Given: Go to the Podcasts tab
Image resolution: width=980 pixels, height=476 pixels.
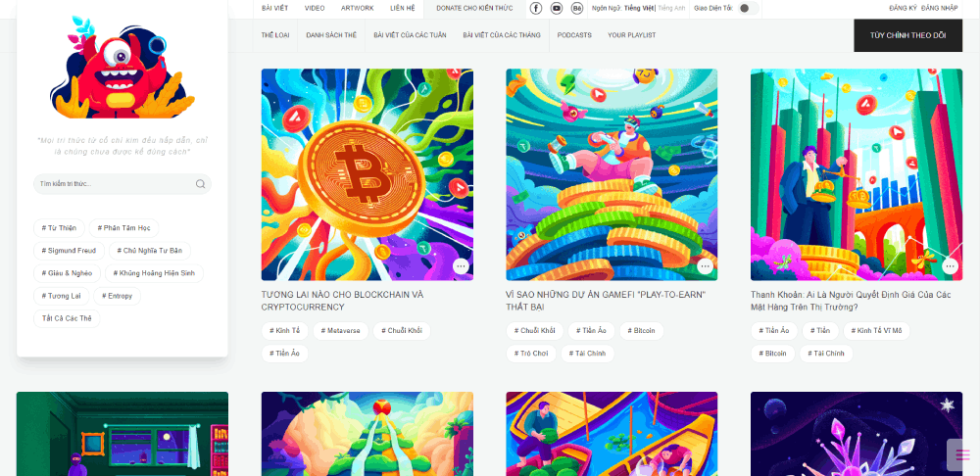Looking at the screenshot, I should click(574, 35).
